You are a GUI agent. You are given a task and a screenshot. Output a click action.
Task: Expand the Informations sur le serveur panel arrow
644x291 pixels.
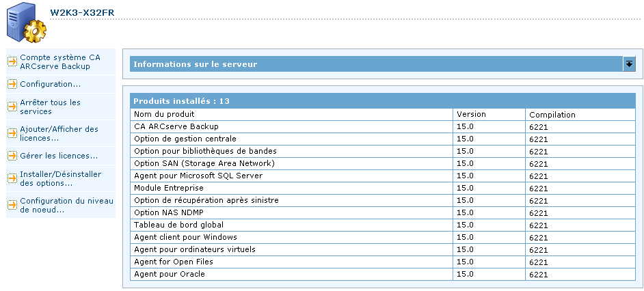(x=629, y=64)
